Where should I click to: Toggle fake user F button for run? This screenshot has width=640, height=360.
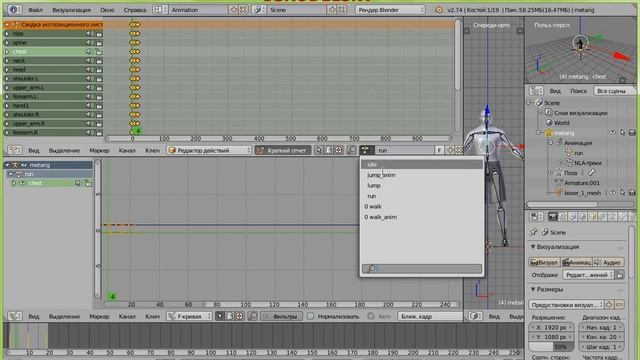(x=439, y=150)
